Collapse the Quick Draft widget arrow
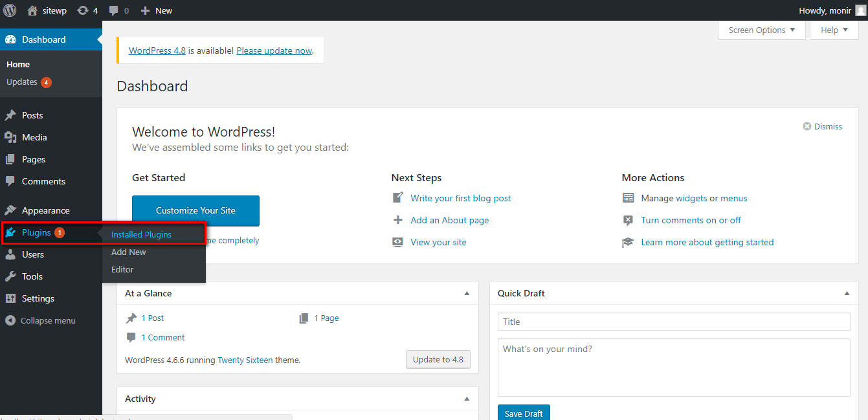The height and width of the screenshot is (420, 868). click(x=847, y=293)
